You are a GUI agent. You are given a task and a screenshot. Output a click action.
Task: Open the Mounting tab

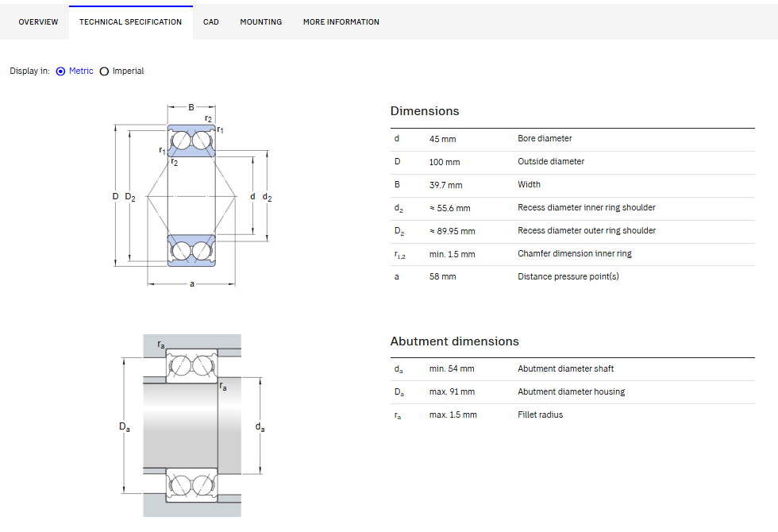pyautogui.click(x=261, y=22)
